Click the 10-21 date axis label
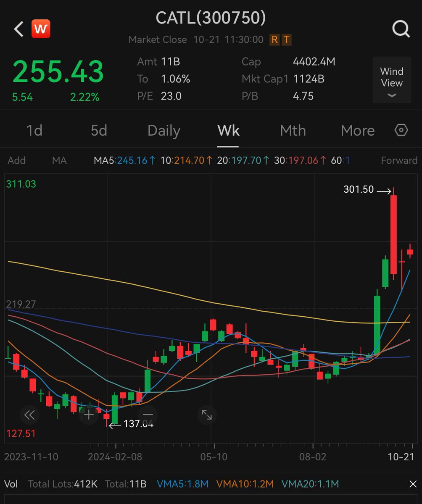 tap(401, 457)
